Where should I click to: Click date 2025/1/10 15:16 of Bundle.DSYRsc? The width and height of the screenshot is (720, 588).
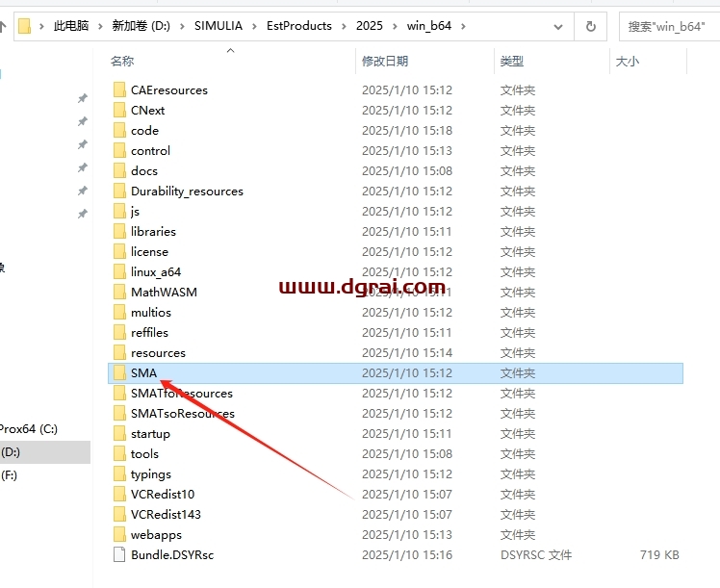point(407,555)
